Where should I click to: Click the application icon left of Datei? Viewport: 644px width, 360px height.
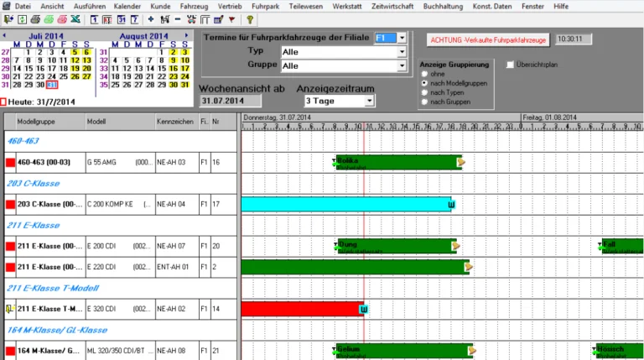click(6, 6)
